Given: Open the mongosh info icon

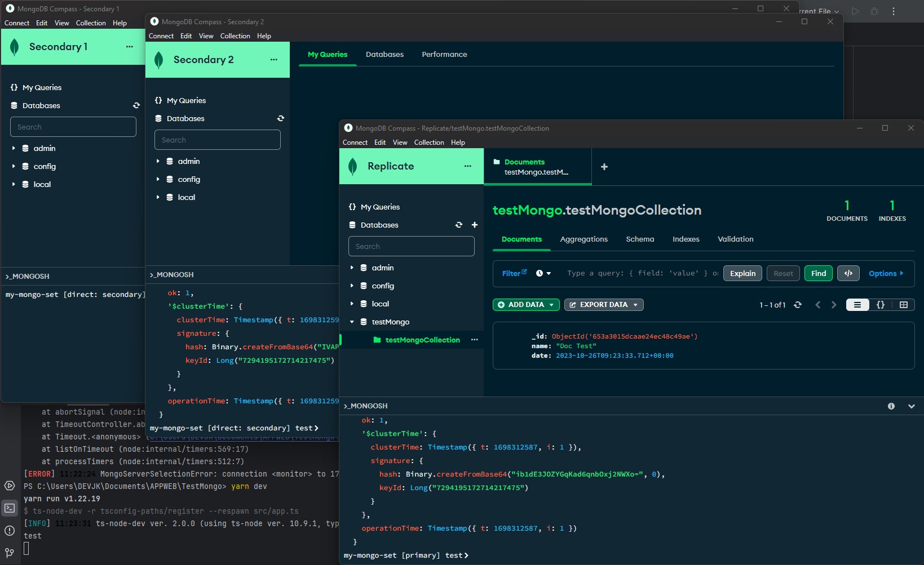Looking at the screenshot, I should [x=891, y=406].
